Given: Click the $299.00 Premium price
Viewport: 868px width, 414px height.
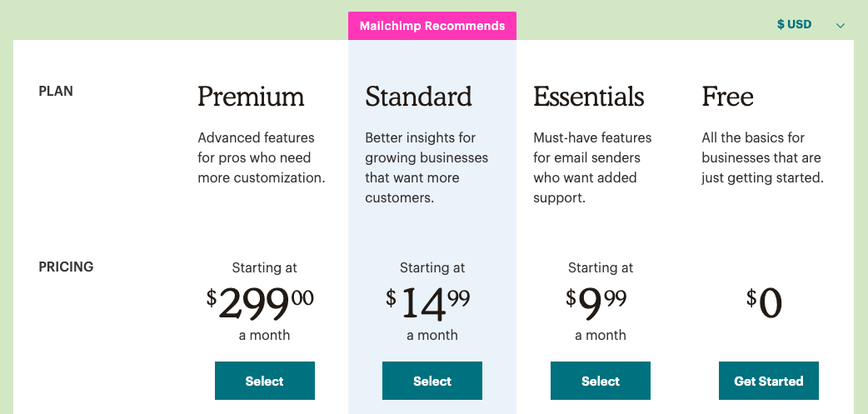Looking at the screenshot, I should [x=260, y=302].
